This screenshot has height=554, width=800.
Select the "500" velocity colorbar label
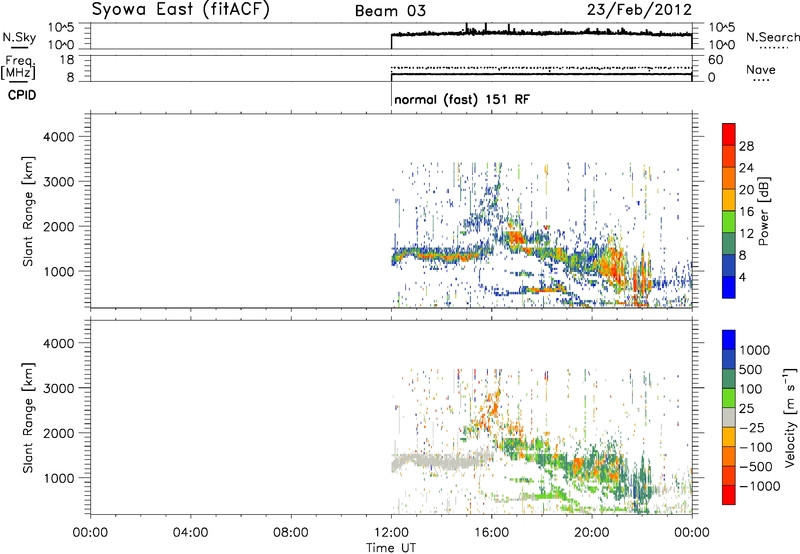(x=751, y=370)
